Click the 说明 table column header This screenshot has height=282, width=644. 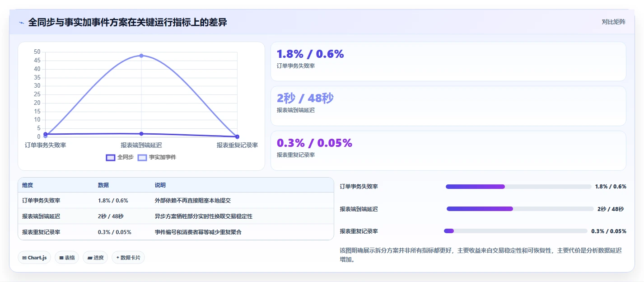160,185
